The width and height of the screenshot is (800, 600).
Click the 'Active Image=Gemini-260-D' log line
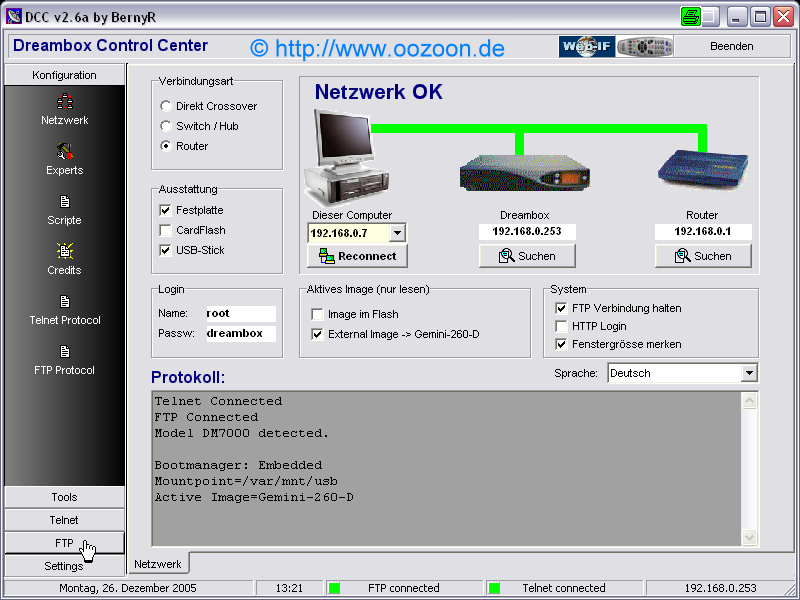[254, 497]
